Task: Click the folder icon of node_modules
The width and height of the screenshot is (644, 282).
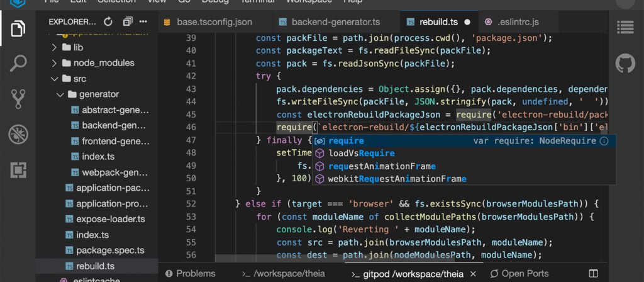Action: point(66,63)
